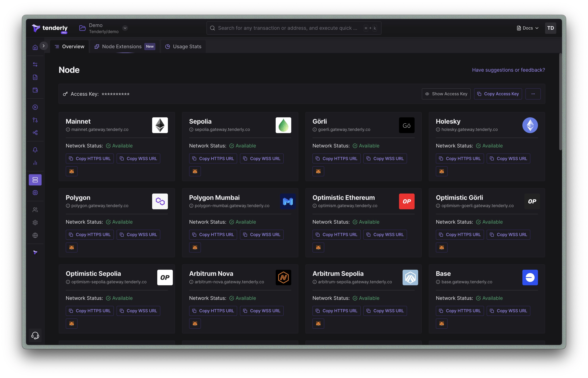Open the Docs dropdown menu
Screen dimensions: 588x378
click(x=528, y=28)
